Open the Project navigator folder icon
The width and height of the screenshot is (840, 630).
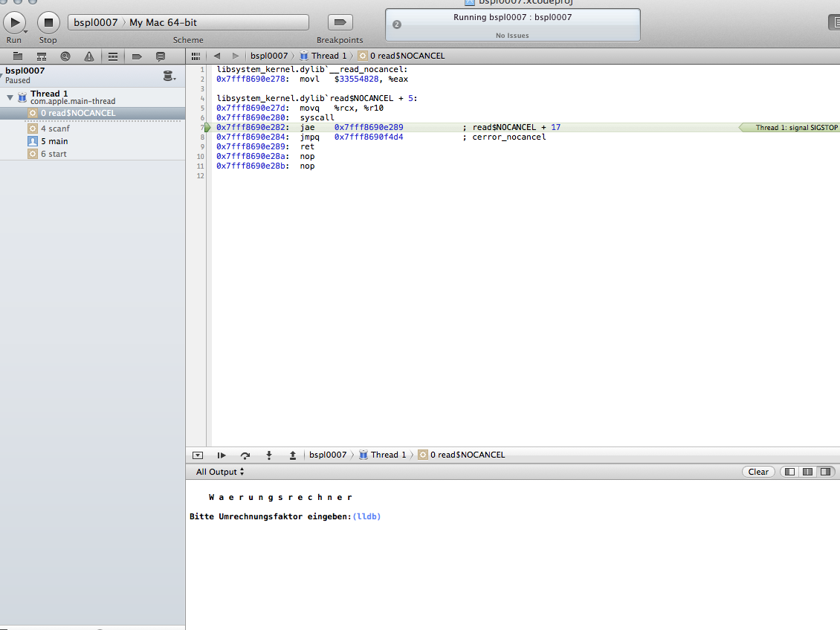coord(18,56)
